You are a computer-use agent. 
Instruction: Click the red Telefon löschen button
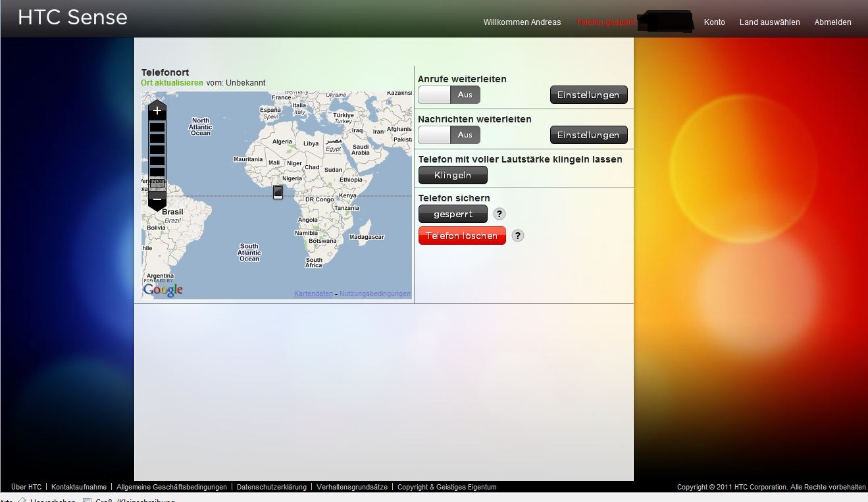[462, 236]
